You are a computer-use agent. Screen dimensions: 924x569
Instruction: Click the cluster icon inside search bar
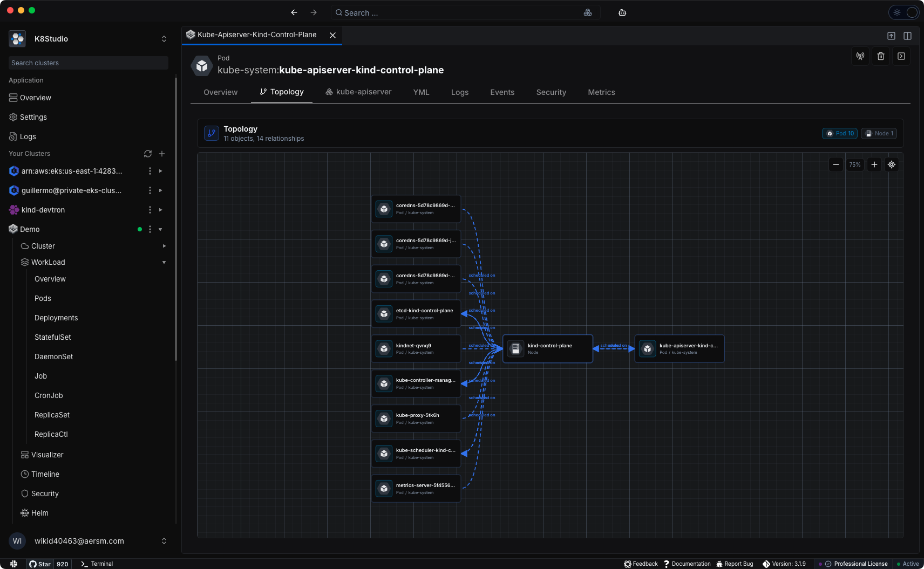click(588, 12)
